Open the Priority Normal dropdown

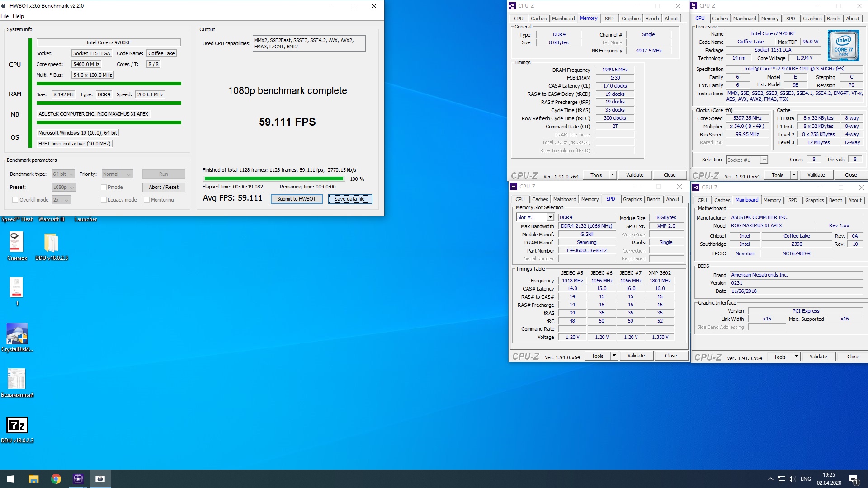click(117, 174)
